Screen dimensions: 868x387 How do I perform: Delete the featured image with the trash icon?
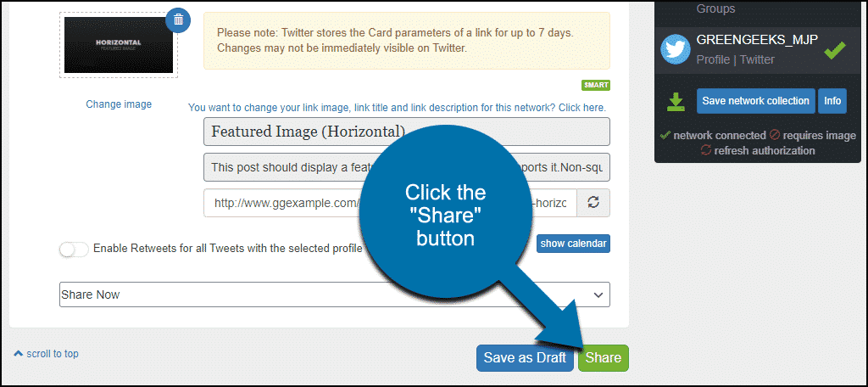click(x=178, y=20)
